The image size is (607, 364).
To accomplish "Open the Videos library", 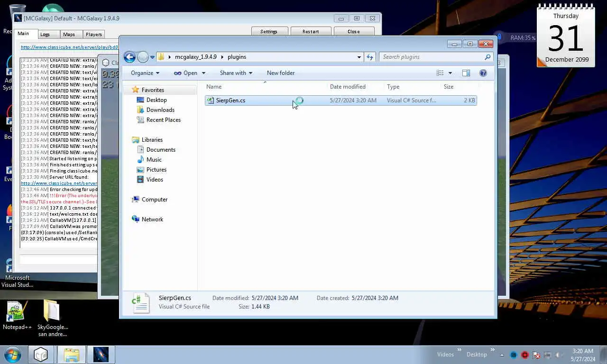I will tap(155, 180).
